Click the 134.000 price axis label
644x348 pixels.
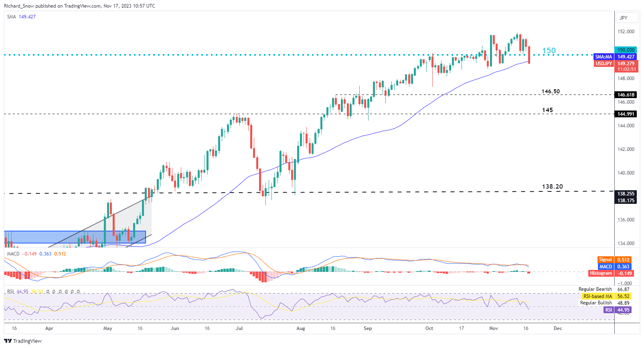pos(626,243)
